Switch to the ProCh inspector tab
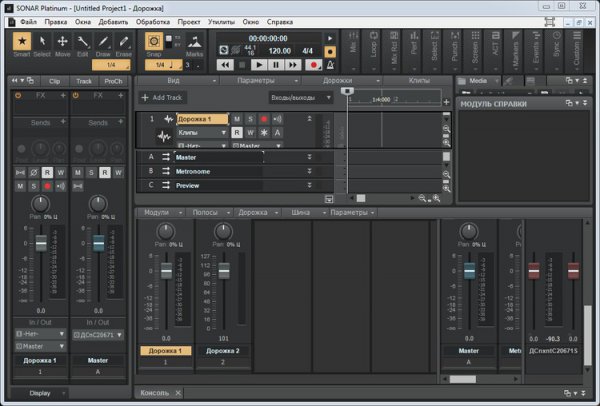Image resolution: width=600 pixels, height=406 pixels. [x=113, y=79]
